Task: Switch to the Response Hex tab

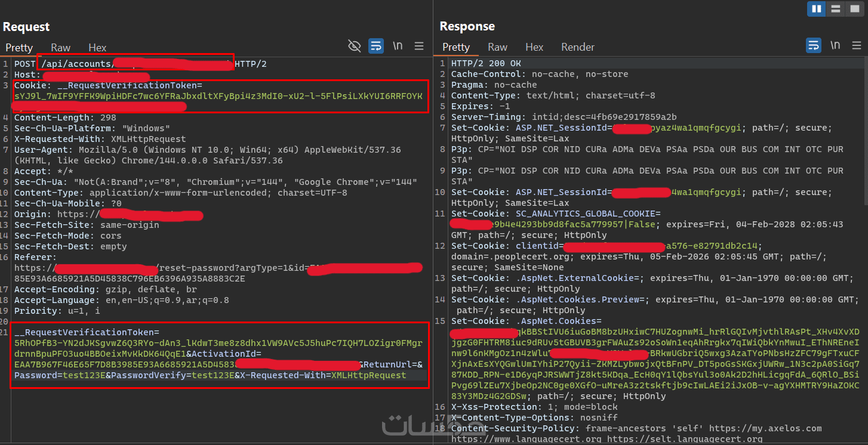Action: coord(534,47)
